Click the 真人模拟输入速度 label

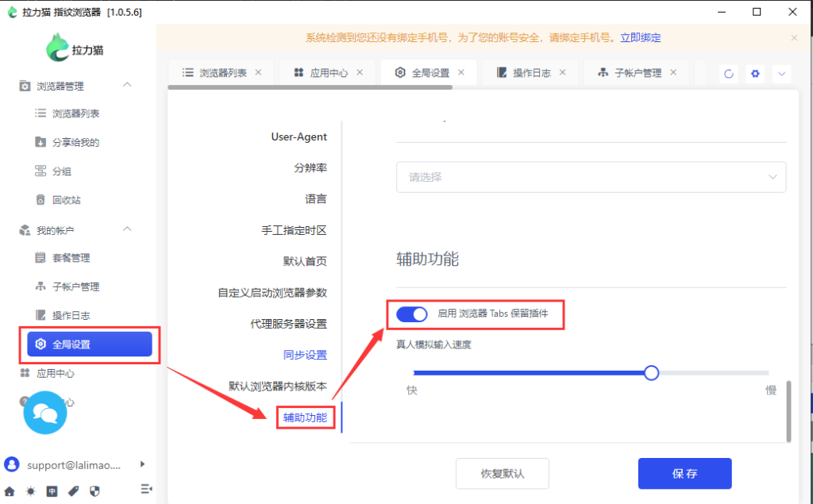pos(433,344)
